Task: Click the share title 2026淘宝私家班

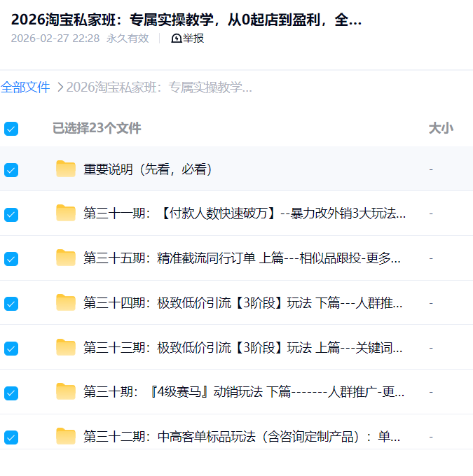Action: [x=186, y=20]
